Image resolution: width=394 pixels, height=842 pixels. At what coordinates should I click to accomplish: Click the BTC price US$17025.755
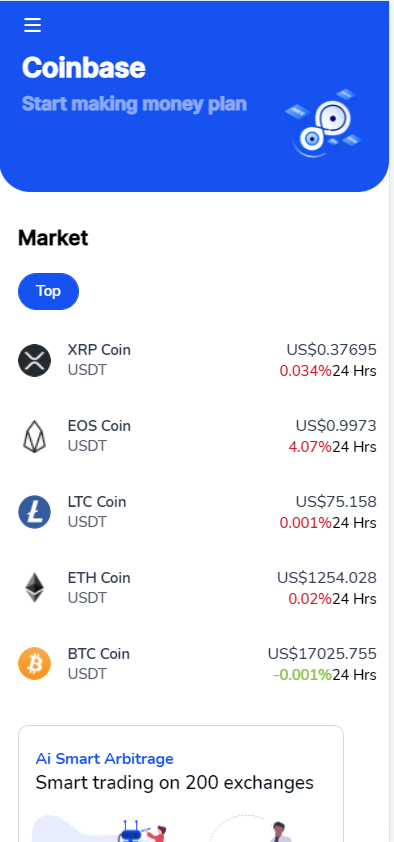pos(322,654)
